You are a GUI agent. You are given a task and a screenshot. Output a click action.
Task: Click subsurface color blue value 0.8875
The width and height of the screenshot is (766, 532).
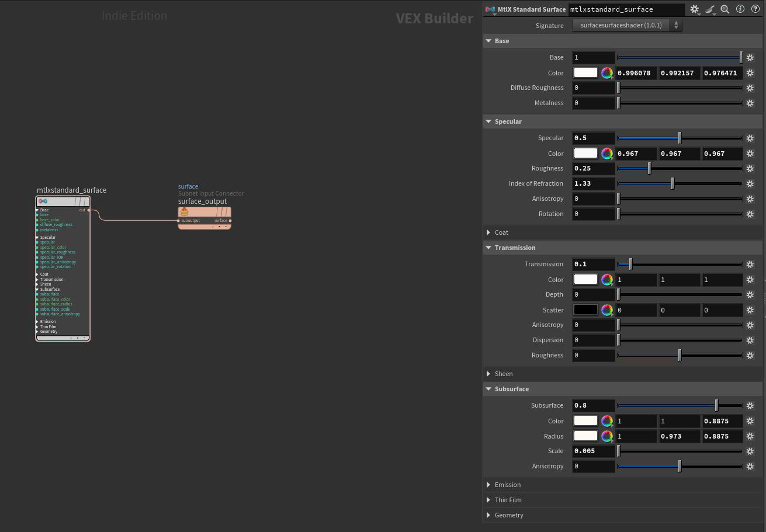723,421
